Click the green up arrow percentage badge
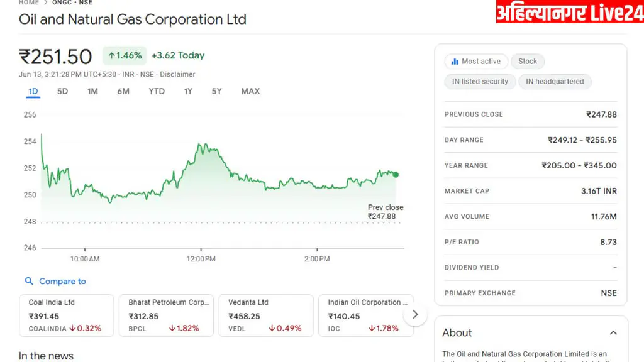 coord(125,55)
